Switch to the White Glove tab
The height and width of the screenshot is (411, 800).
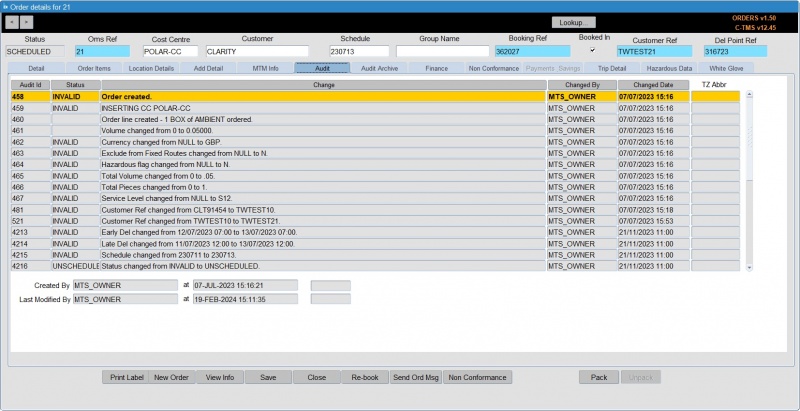pyautogui.click(x=726, y=68)
